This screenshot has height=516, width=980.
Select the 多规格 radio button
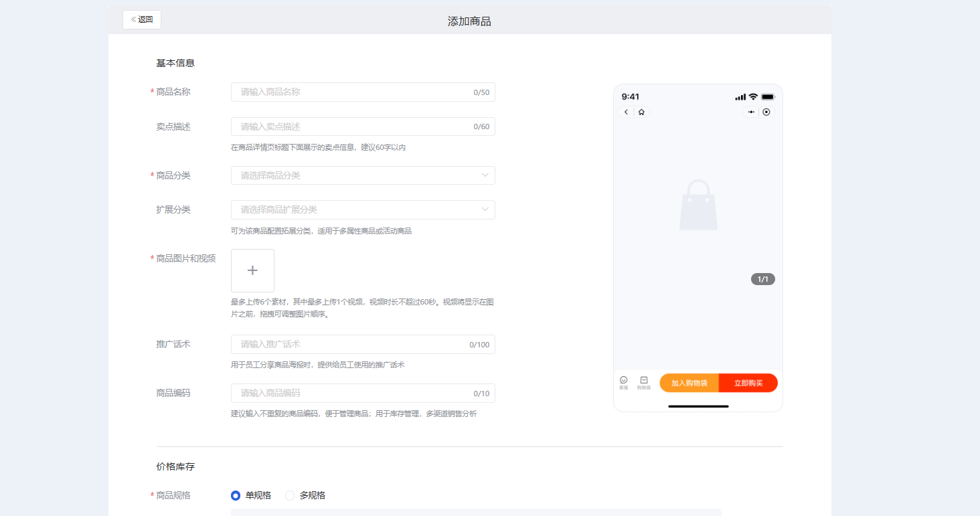[x=290, y=495]
